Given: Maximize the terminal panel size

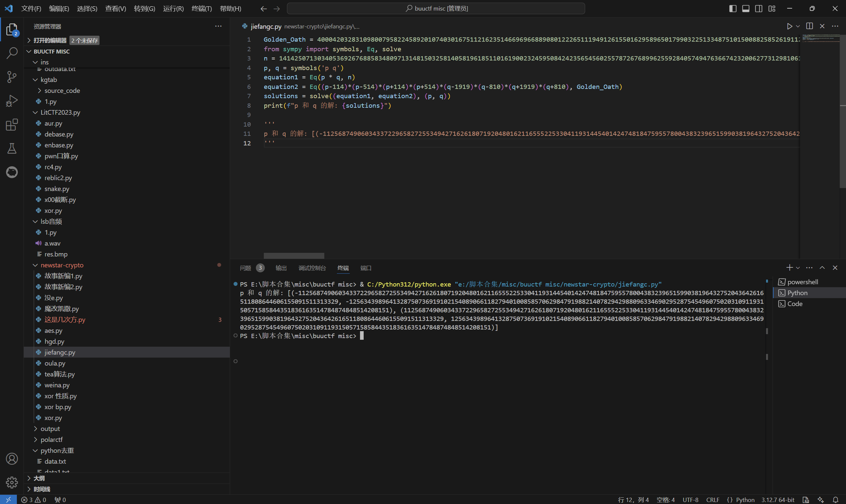Looking at the screenshot, I should click(x=822, y=268).
